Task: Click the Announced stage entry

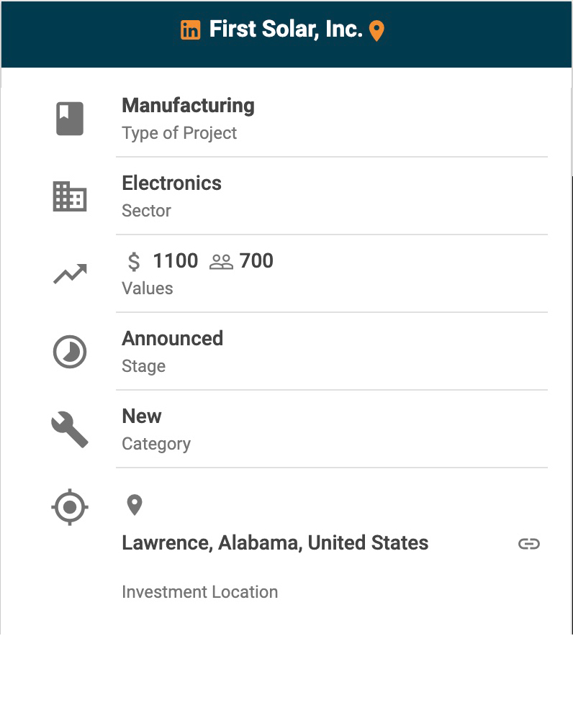Action: tap(173, 339)
